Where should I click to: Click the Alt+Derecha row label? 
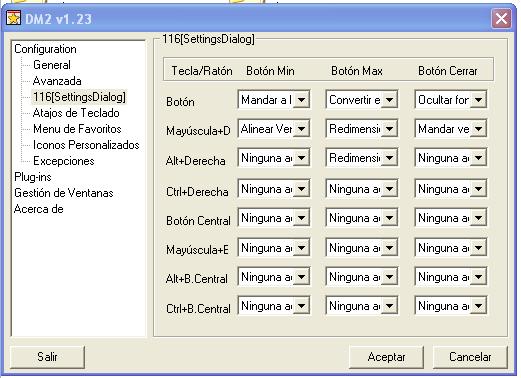[x=196, y=161]
